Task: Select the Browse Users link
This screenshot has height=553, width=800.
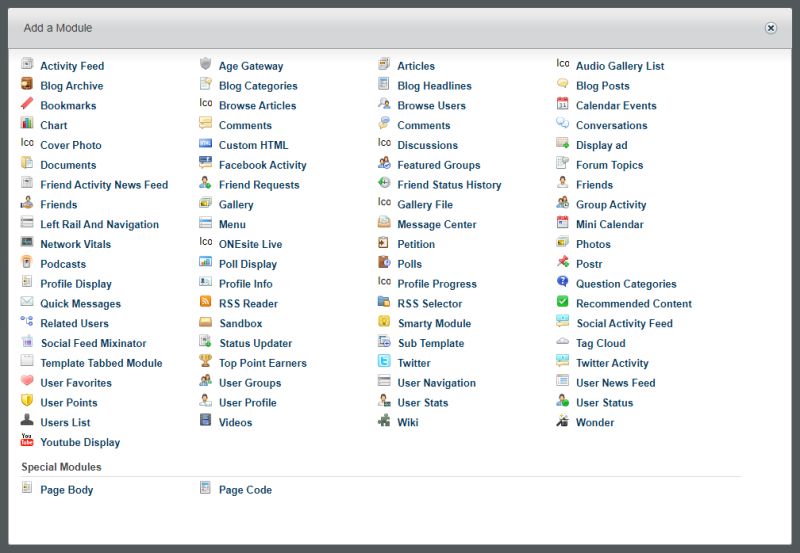Action: (432, 106)
